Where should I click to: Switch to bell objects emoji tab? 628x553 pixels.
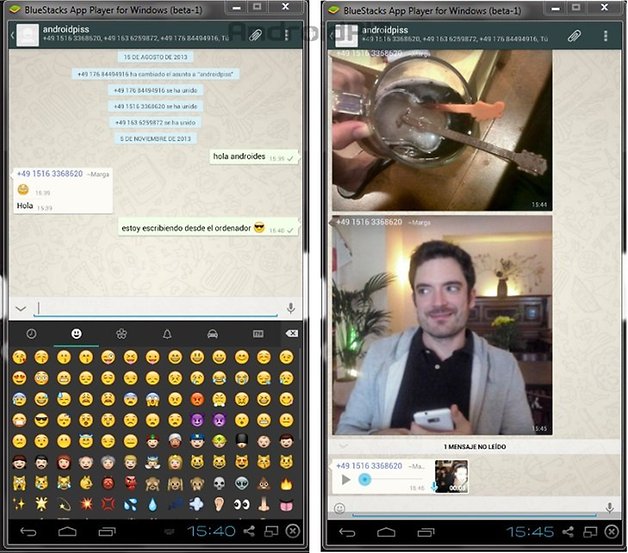167,334
